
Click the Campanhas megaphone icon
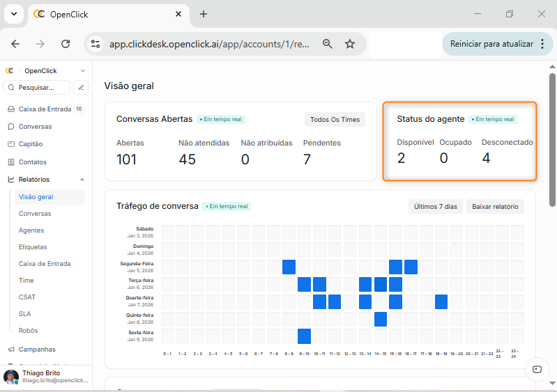point(11,350)
